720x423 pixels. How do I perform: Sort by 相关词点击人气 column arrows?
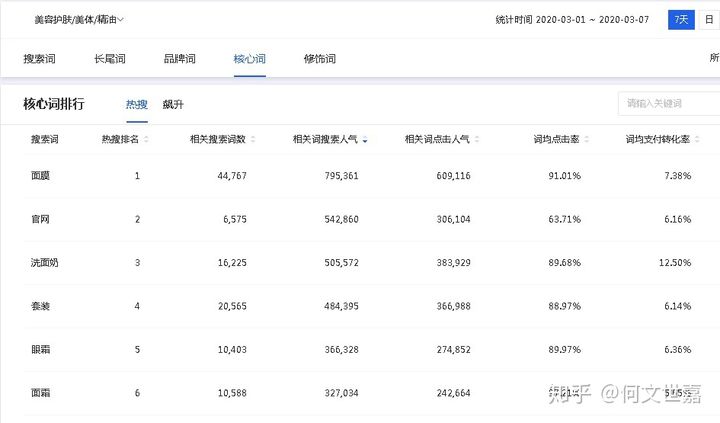click(x=476, y=140)
